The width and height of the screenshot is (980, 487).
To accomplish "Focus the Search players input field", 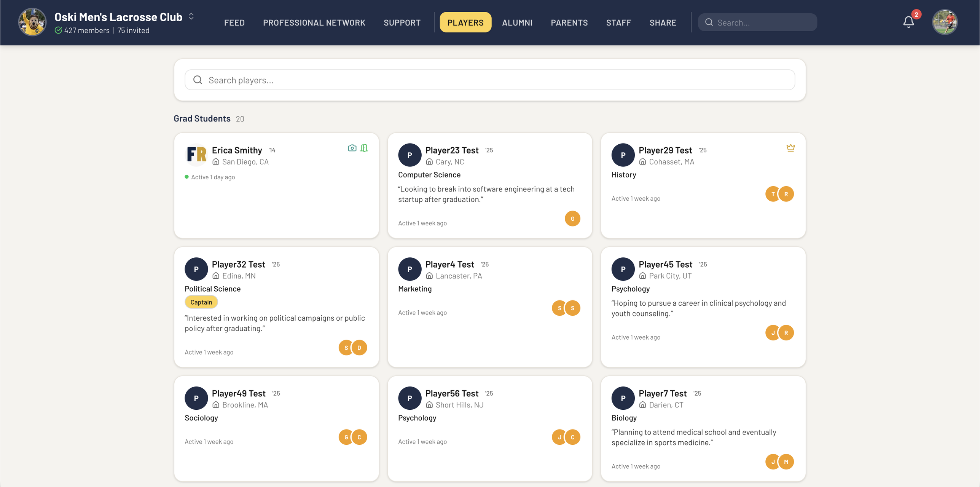I will 495,80.
